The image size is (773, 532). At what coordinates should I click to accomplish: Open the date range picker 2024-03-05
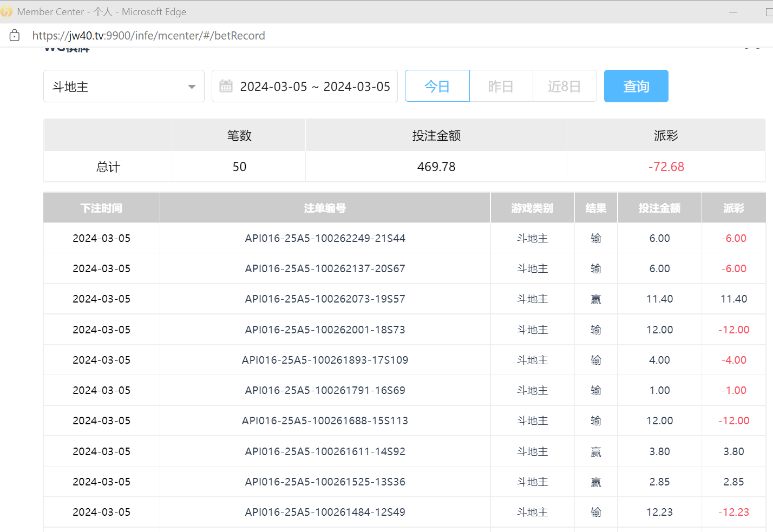315,87
